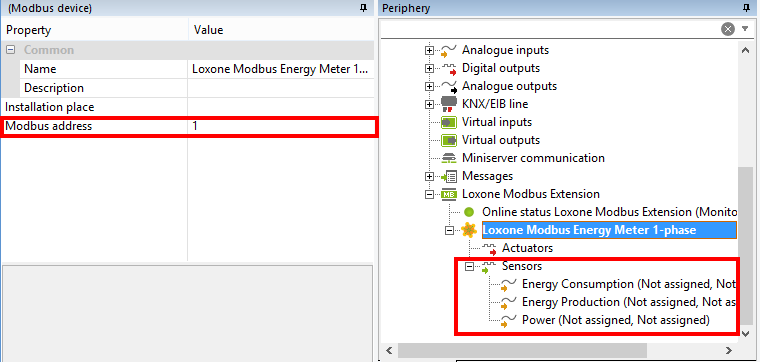The width and height of the screenshot is (760, 362).
Task: Click the Virtual inputs icon
Action: tap(448, 122)
